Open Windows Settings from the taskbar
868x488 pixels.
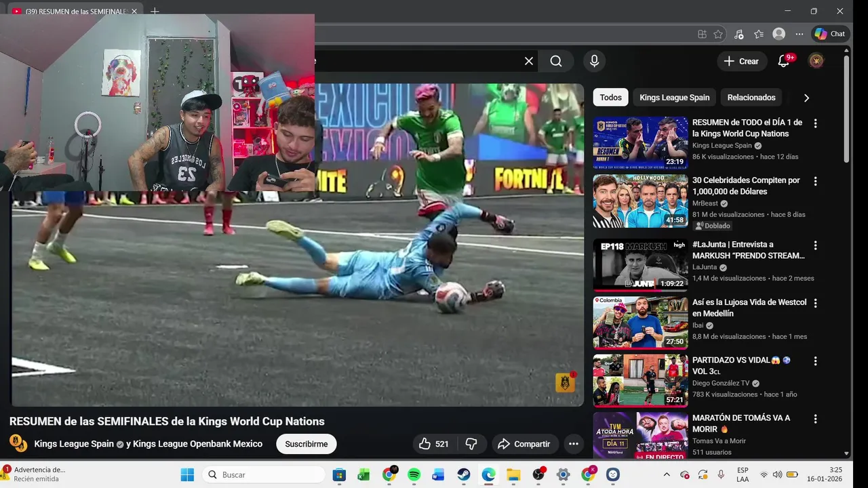point(564,474)
